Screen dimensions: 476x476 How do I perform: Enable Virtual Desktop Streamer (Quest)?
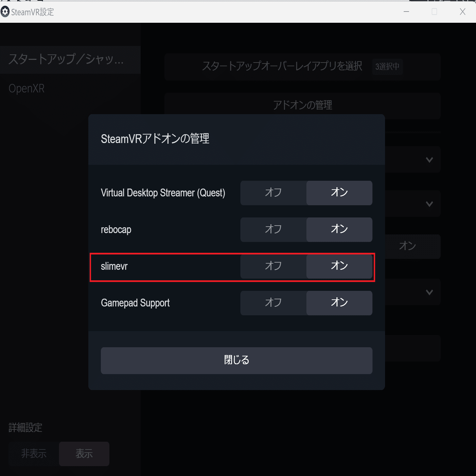[339, 193]
